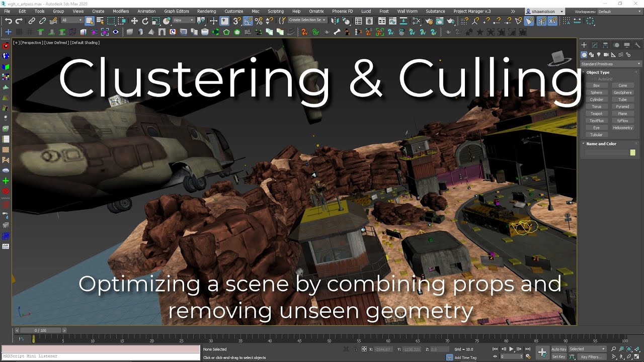Viewport: 644px width, 362px height.
Task: Click the Maximize Viewport Toggle icon
Action: click(x=636, y=356)
